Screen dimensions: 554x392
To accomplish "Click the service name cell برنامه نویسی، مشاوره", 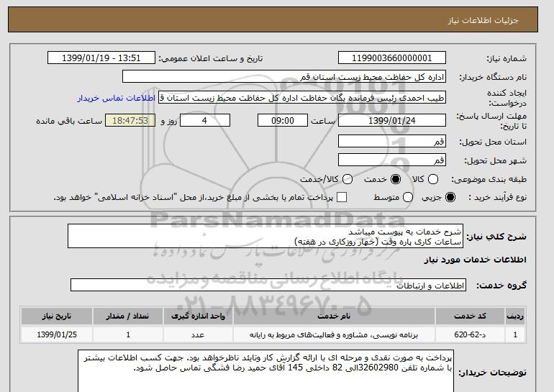I will pos(334,334).
